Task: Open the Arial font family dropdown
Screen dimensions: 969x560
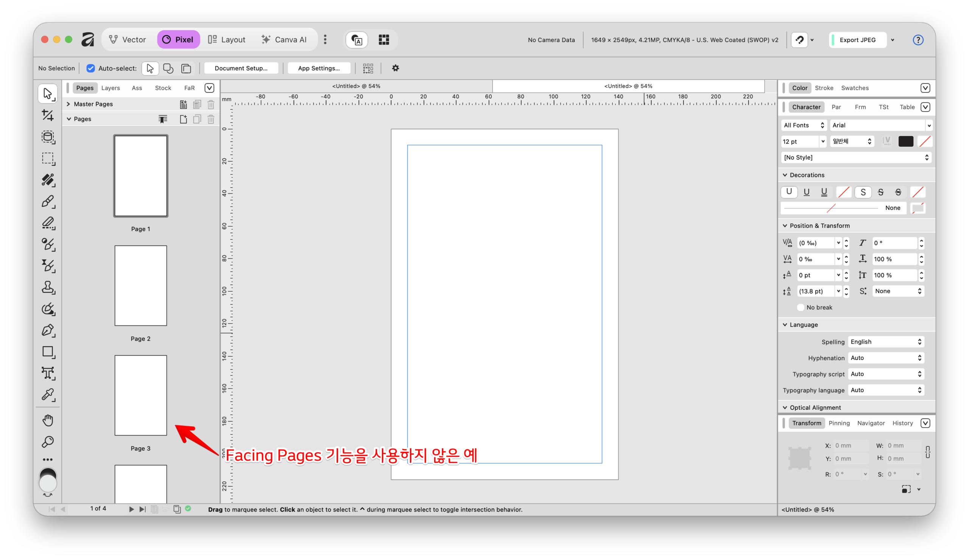Action: coord(928,125)
